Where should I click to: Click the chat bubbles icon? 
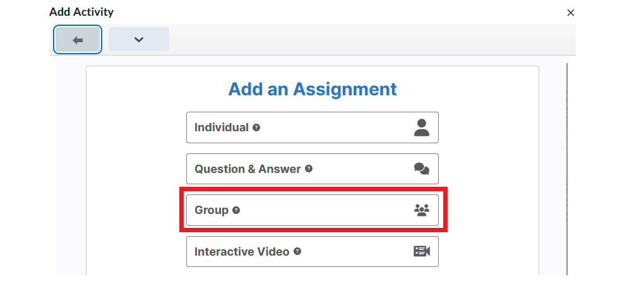[422, 169]
